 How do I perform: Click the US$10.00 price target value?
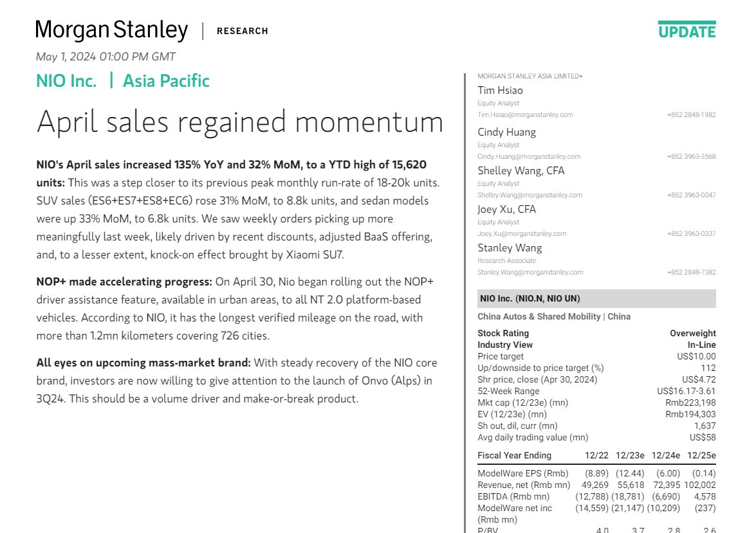point(696,357)
